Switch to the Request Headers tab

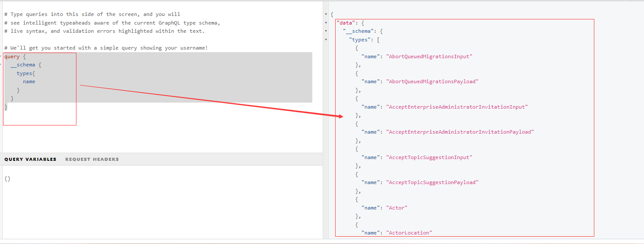pyautogui.click(x=92, y=159)
